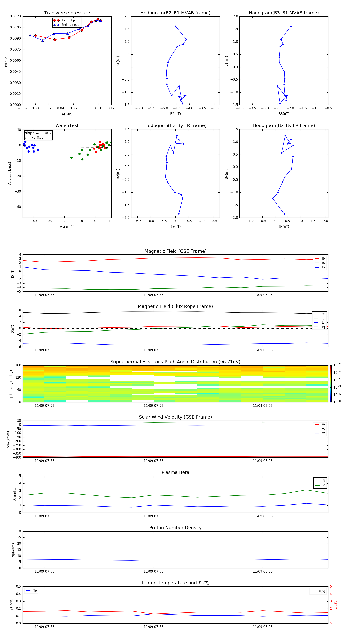The image size is (351, 644).
Task: Click the pitch angle colorbar scale
Action: pyautogui.click(x=331, y=384)
